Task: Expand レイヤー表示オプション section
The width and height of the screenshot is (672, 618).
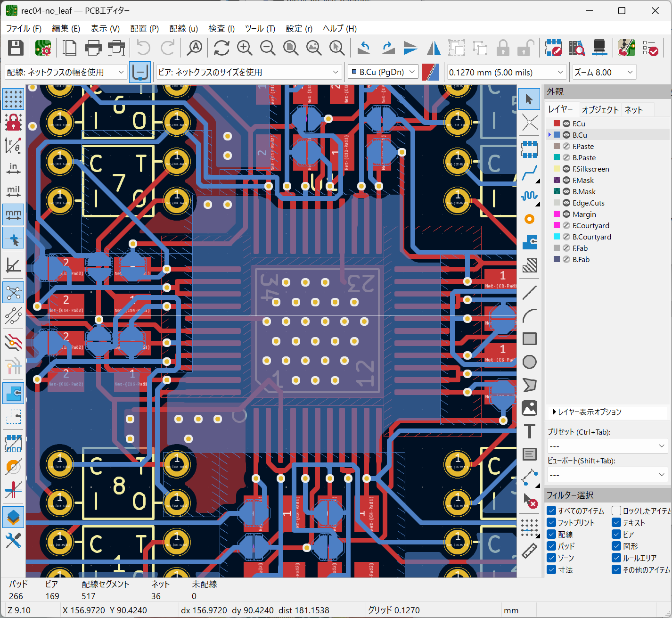Action: [x=587, y=412]
